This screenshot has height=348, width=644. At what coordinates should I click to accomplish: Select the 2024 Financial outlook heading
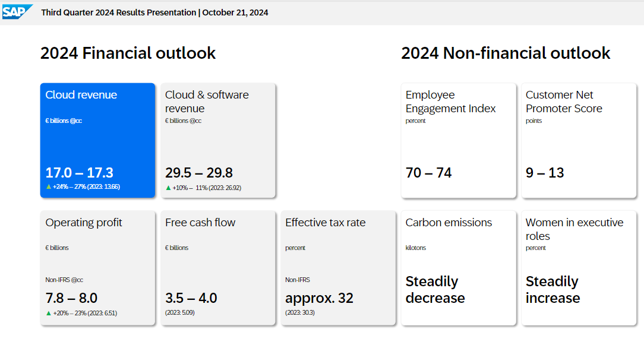(x=128, y=53)
